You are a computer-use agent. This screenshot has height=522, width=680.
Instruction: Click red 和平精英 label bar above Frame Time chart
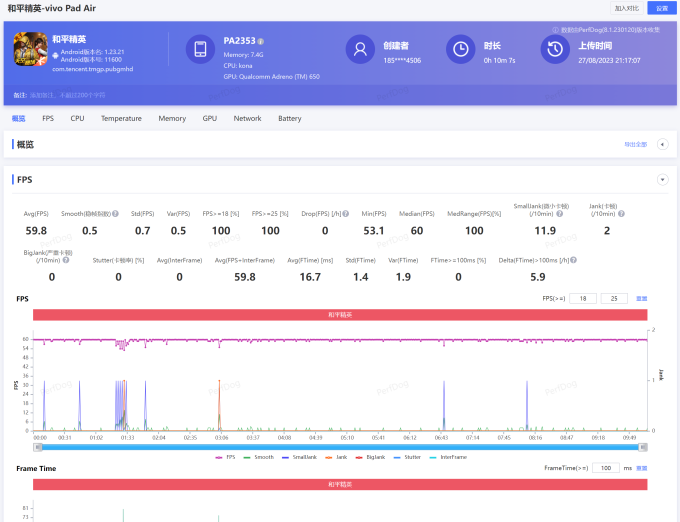[340, 484]
